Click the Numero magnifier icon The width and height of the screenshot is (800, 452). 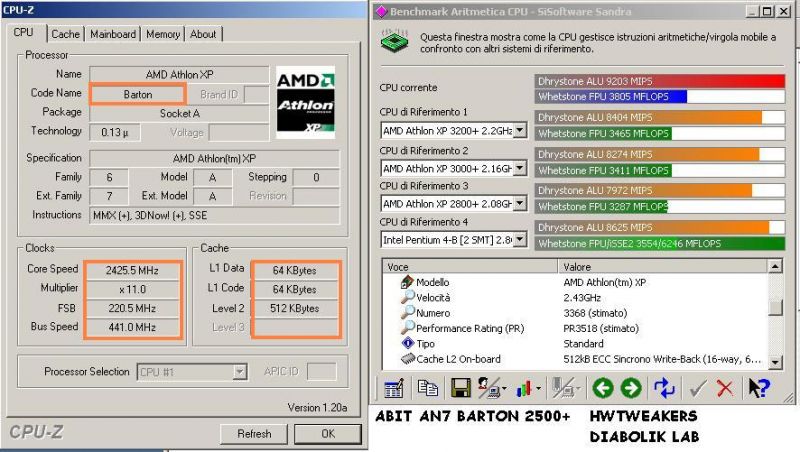[408, 312]
